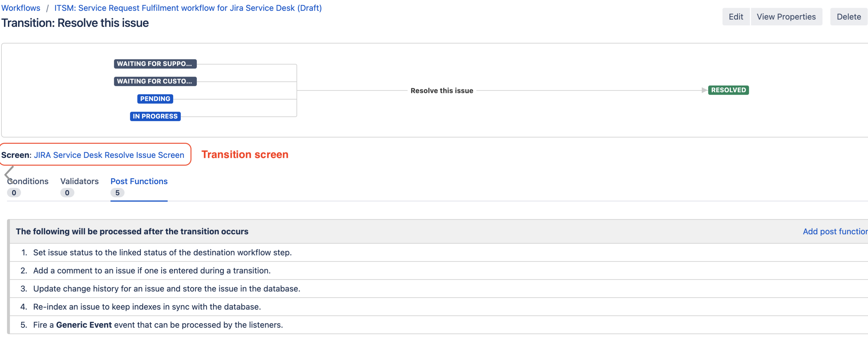868x342 pixels.
Task: Toggle the IN PROGRESS source status
Action: pos(155,116)
